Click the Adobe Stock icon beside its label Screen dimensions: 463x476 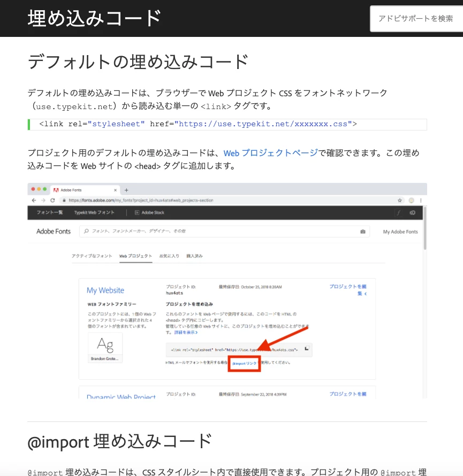coord(136,212)
